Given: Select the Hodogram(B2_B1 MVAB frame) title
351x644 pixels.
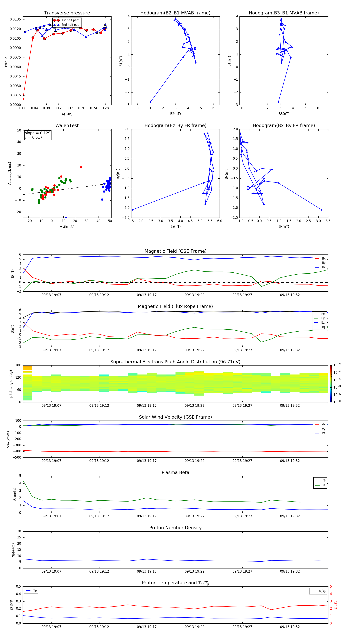Looking at the screenshot, I should point(175,13).
